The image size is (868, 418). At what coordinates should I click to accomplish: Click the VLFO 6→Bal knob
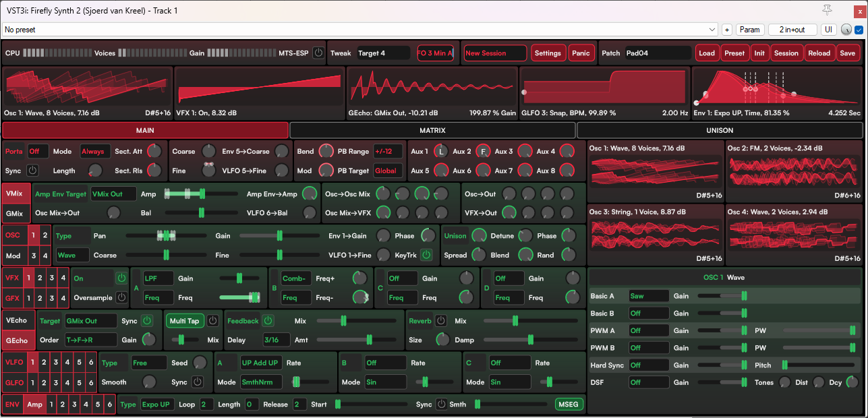[310, 213]
